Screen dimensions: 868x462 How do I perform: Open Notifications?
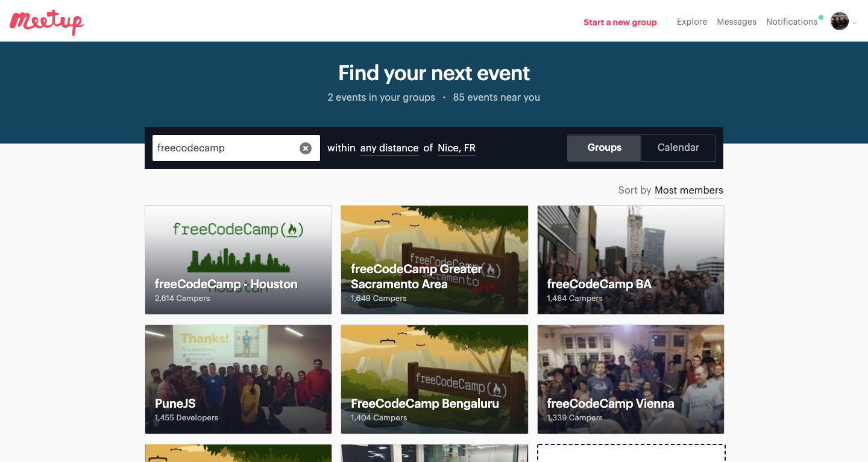[x=792, y=22]
